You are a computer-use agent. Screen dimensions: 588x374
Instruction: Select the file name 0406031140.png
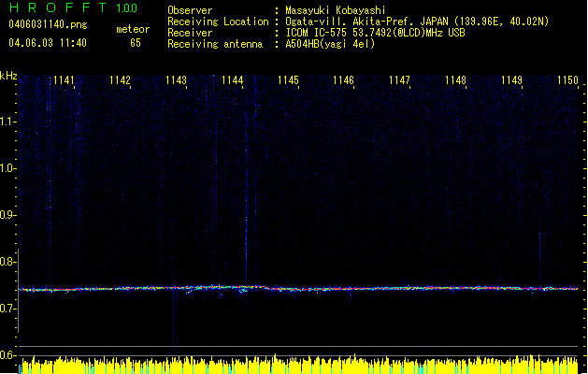point(48,24)
